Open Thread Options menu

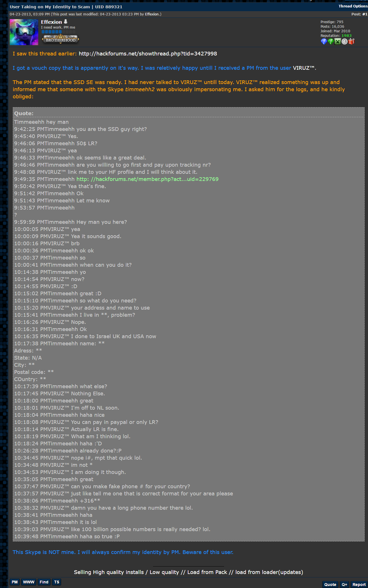pyautogui.click(x=353, y=6)
